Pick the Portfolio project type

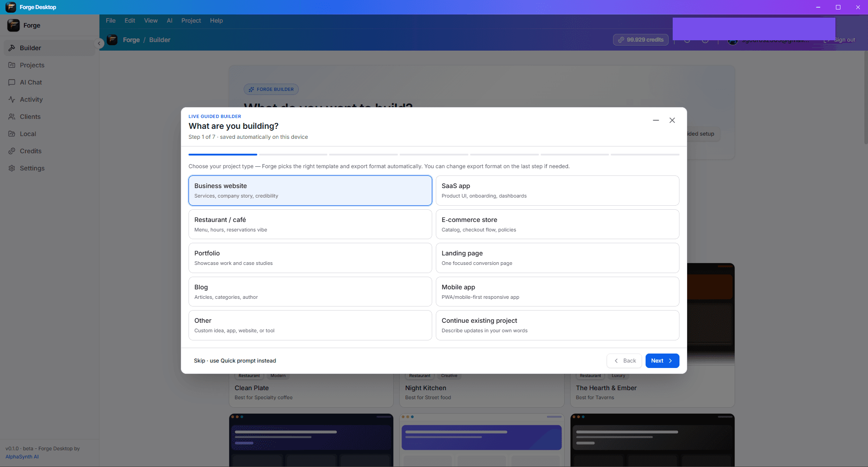click(310, 258)
